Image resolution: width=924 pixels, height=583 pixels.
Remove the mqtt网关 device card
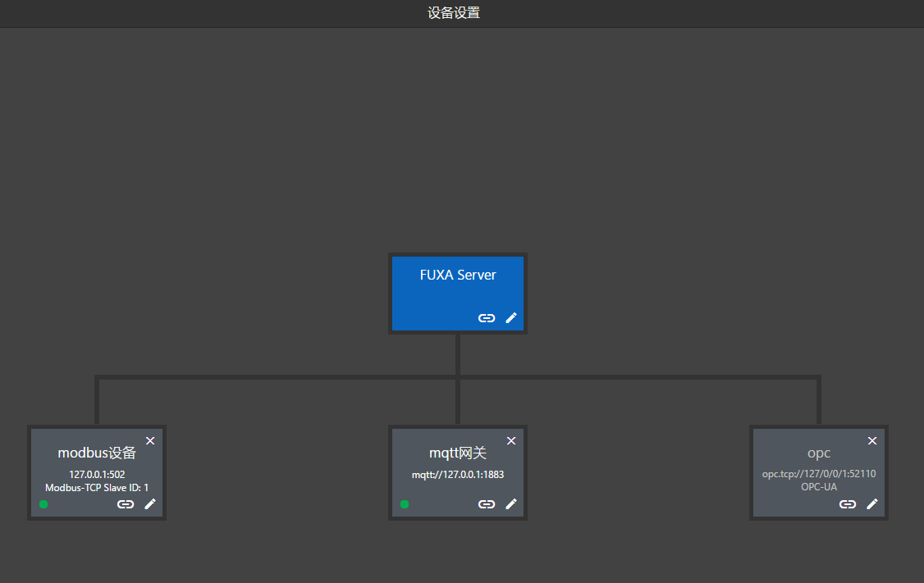click(511, 441)
